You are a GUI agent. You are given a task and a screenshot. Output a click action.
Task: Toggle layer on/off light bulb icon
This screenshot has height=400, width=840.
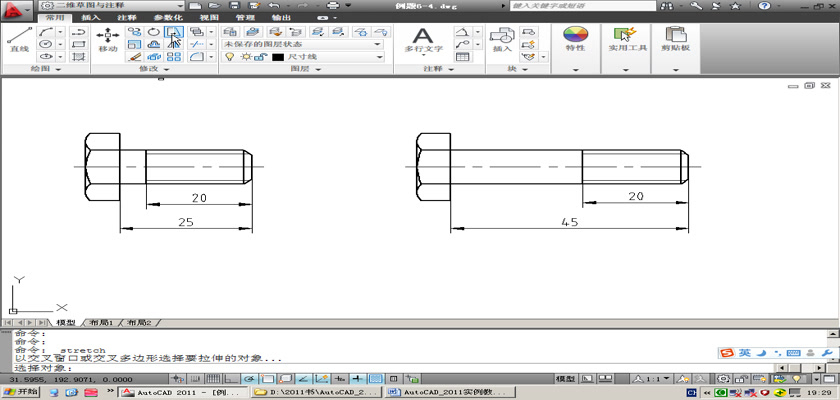[x=230, y=58]
